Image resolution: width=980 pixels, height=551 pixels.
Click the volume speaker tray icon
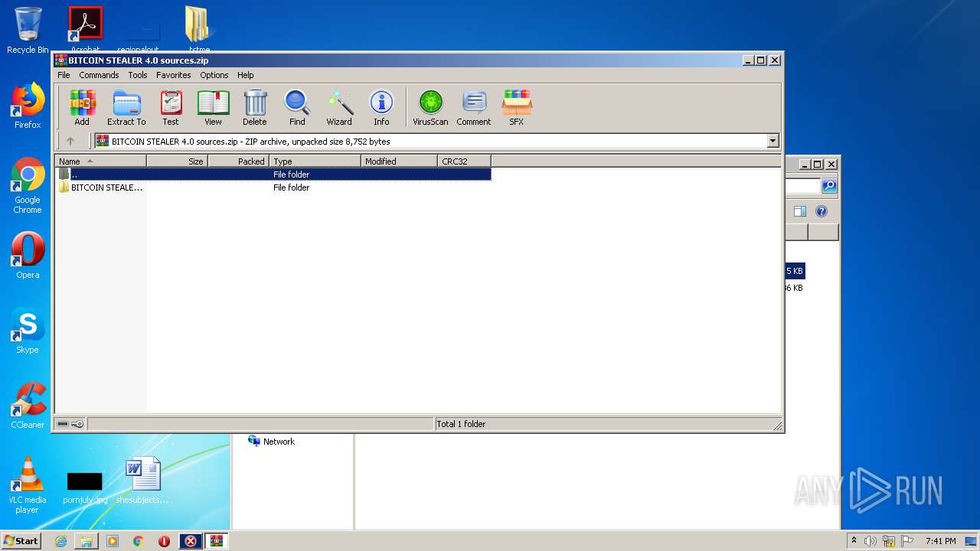871,541
